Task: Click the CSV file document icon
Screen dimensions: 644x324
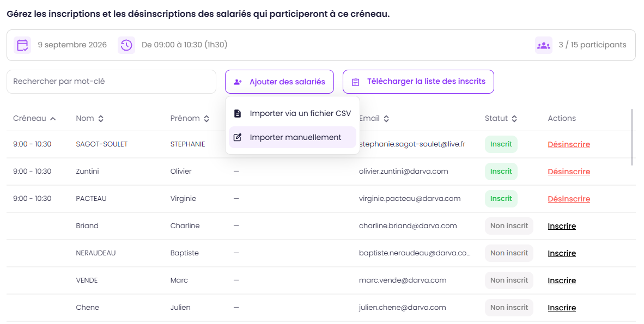Action: pyautogui.click(x=238, y=113)
